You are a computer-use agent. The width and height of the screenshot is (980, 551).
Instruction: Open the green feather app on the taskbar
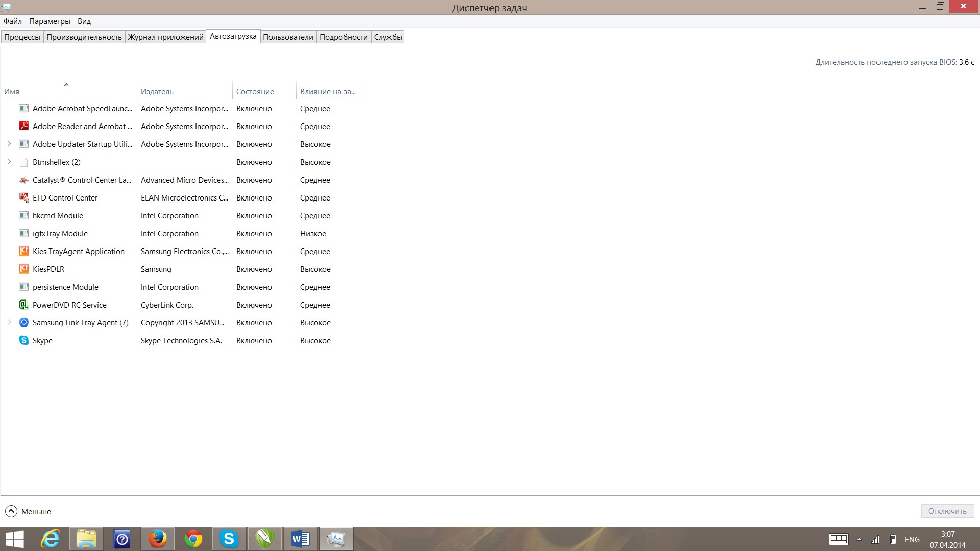pos(265,539)
